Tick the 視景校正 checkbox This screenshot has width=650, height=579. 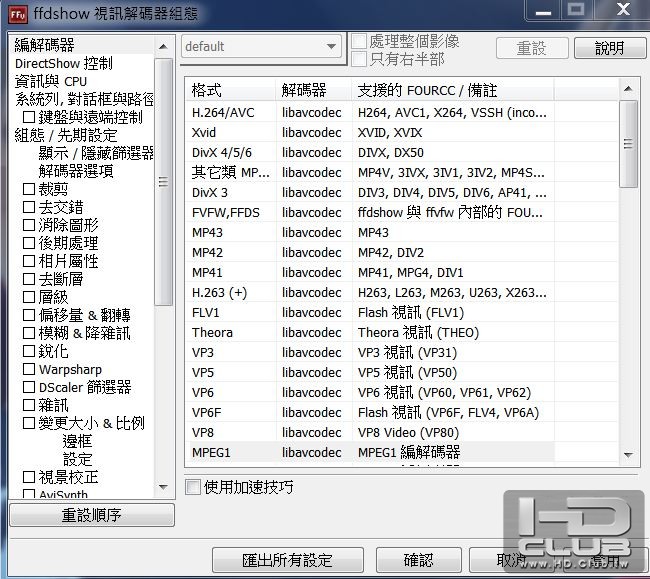pos(29,477)
